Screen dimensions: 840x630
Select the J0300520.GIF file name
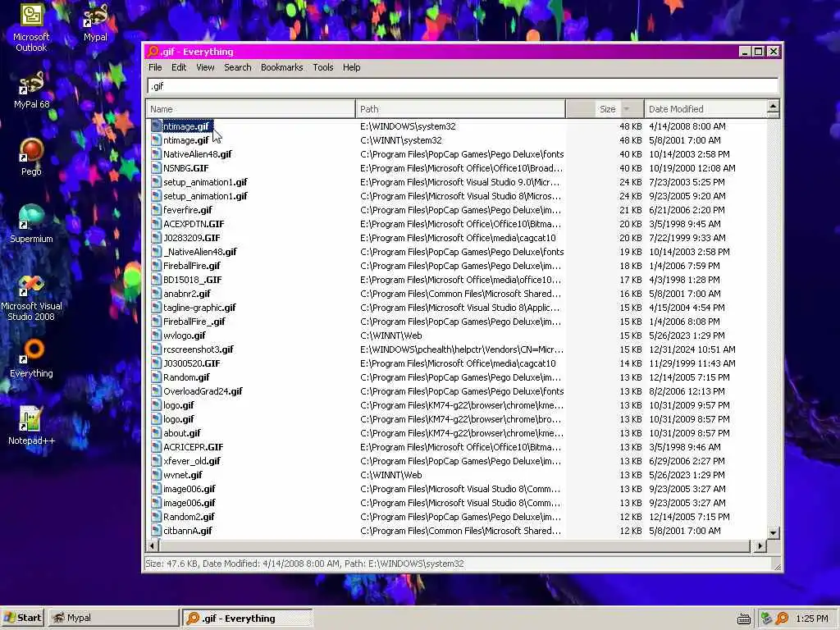[x=192, y=363]
